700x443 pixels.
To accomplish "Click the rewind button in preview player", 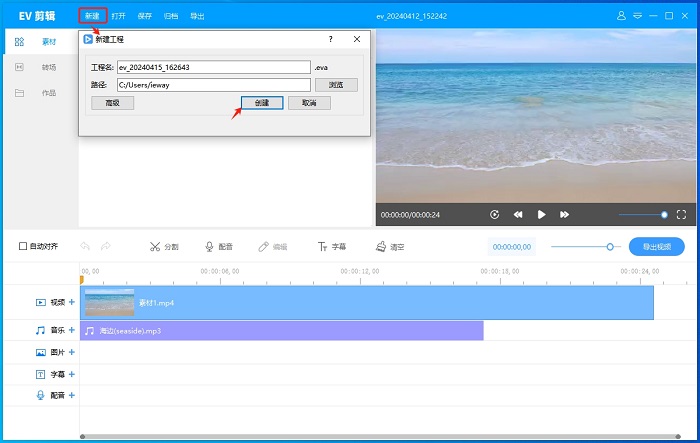I will 518,215.
